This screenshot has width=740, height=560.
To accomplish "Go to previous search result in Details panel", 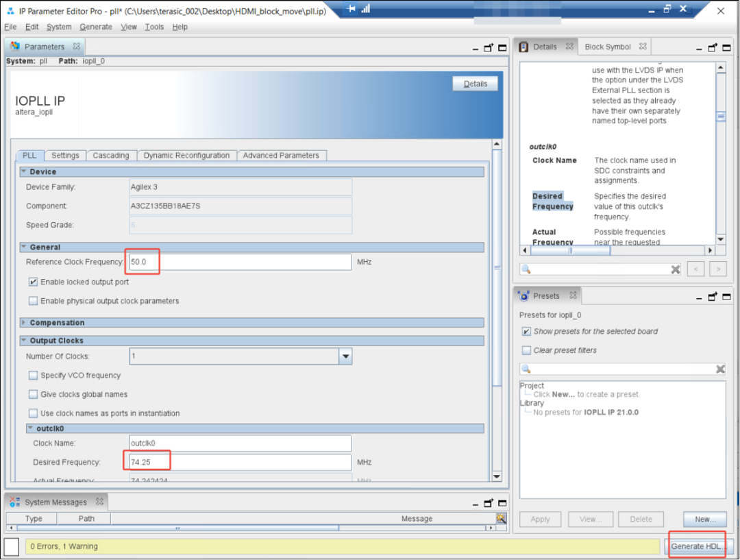I will click(695, 269).
